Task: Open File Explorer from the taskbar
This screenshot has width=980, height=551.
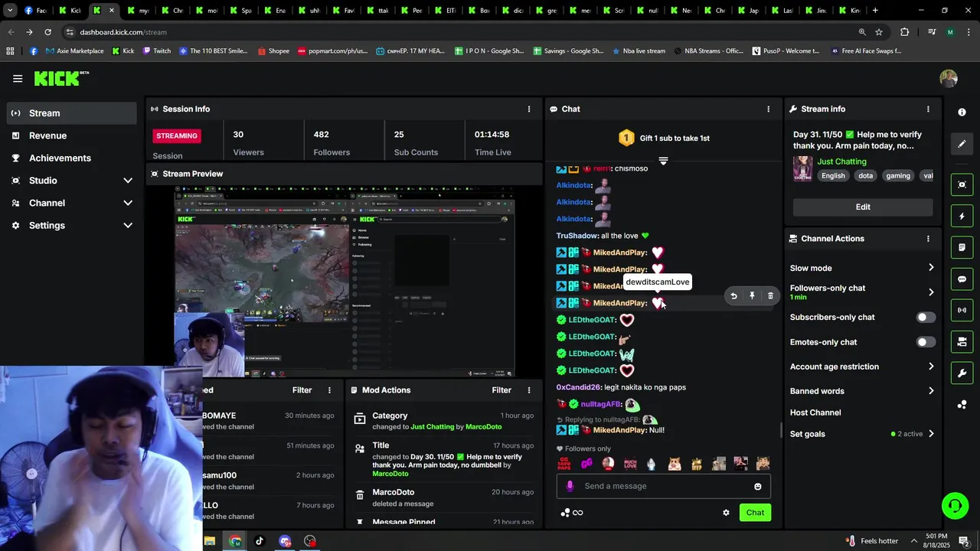Action: point(210,541)
